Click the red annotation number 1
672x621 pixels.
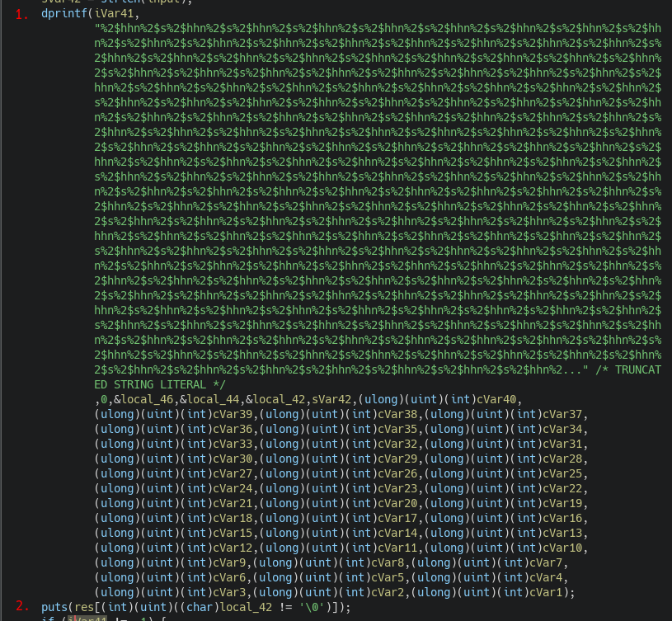[x=22, y=15]
